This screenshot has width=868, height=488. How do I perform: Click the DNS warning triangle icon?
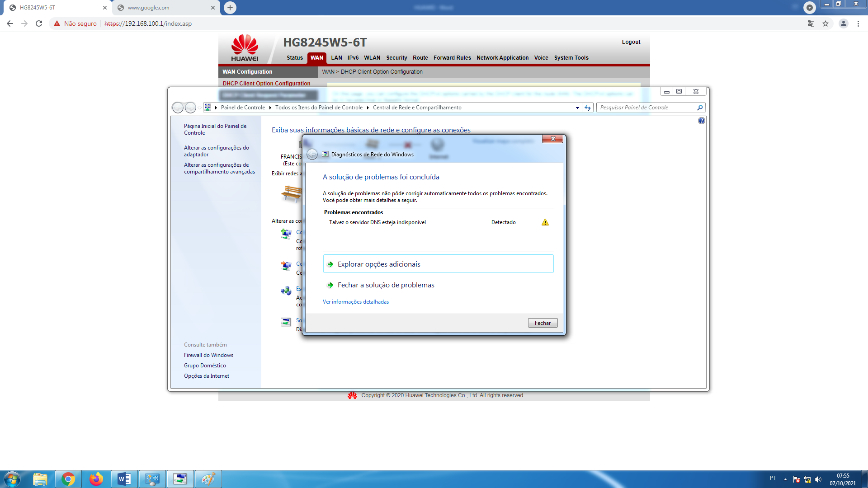pyautogui.click(x=545, y=222)
